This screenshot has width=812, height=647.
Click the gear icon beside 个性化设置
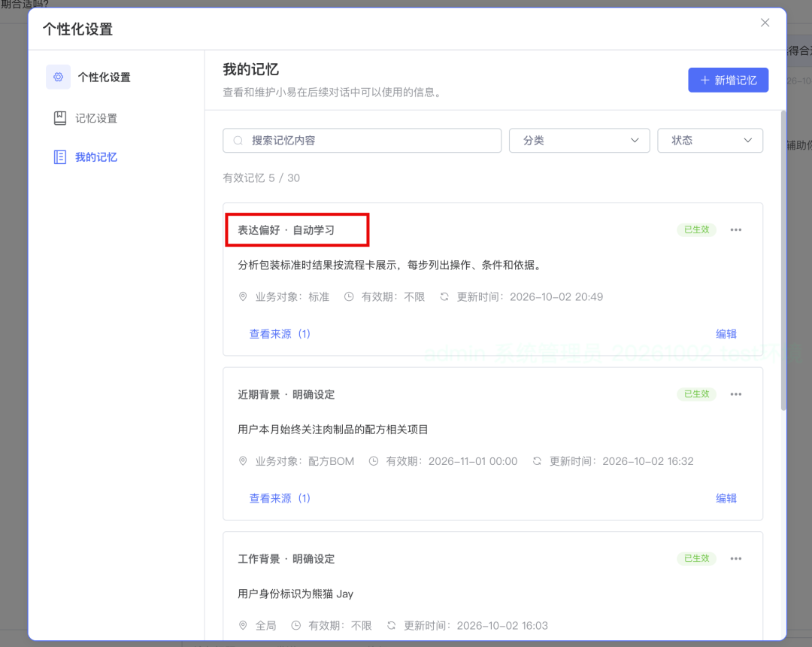coord(59,77)
